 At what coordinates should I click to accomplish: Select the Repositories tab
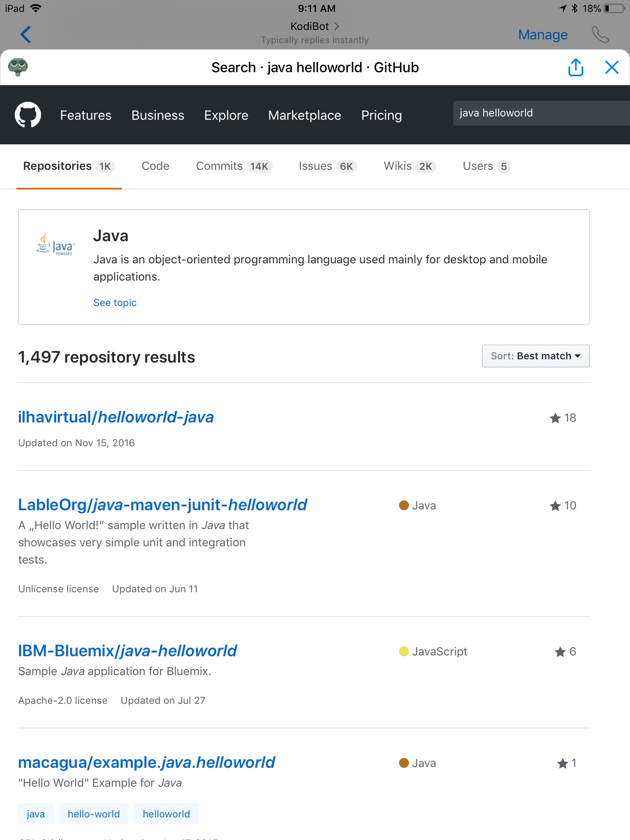click(69, 166)
